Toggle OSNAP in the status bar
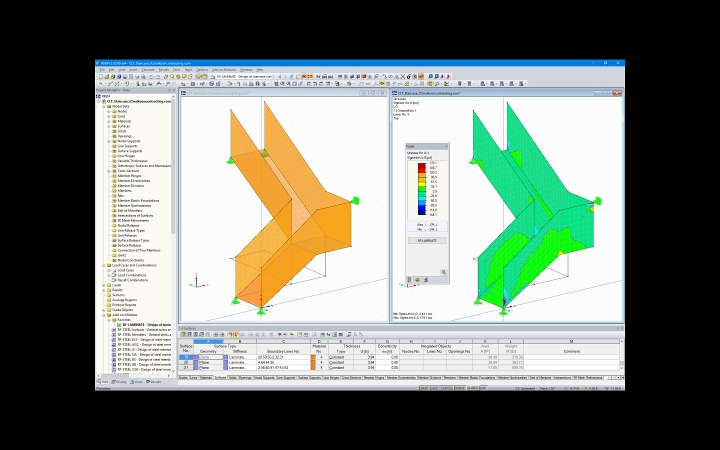The width and height of the screenshot is (720, 450). click(x=460, y=388)
